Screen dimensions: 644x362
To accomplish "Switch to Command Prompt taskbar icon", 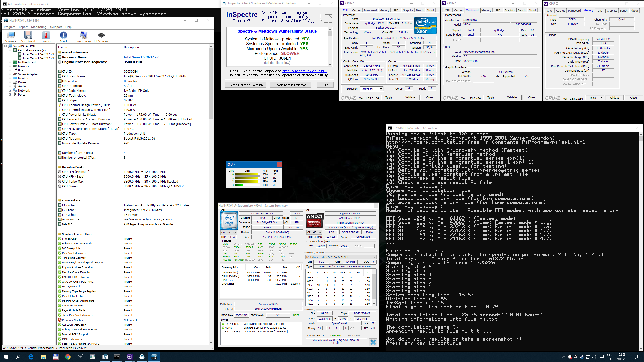I will 117,357.
